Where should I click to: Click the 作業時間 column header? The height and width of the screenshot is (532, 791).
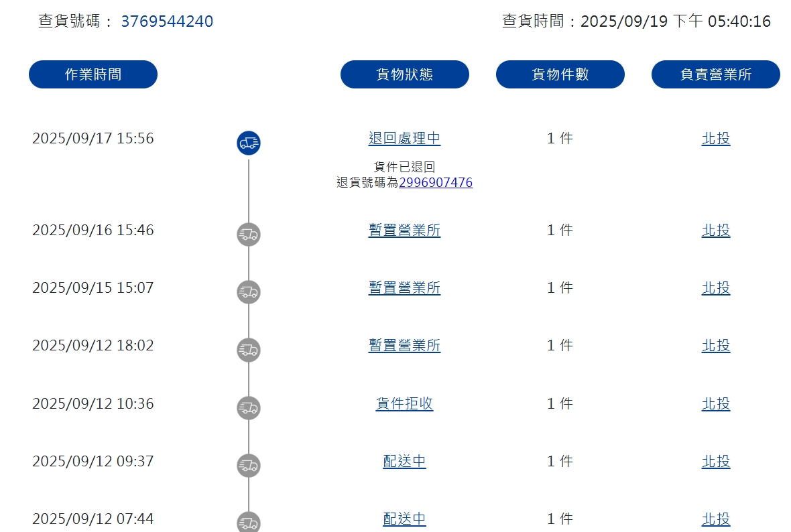click(93, 74)
